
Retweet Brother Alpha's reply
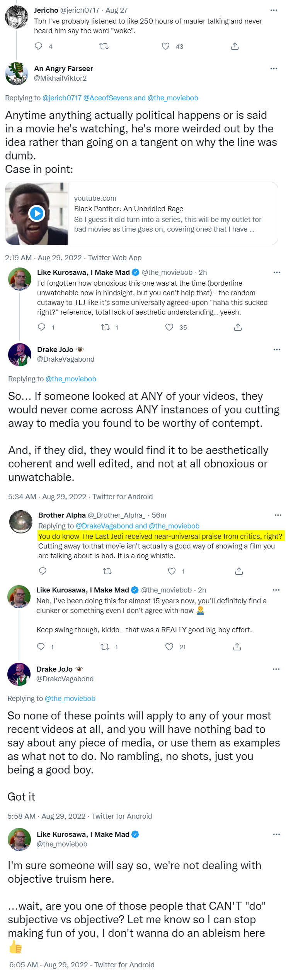(107, 571)
